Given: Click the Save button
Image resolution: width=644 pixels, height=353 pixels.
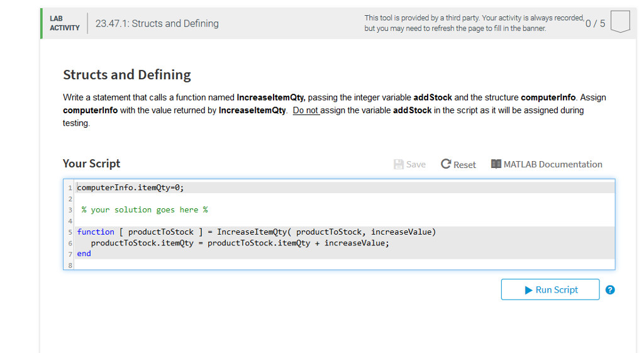Looking at the screenshot, I should pyautogui.click(x=409, y=164).
